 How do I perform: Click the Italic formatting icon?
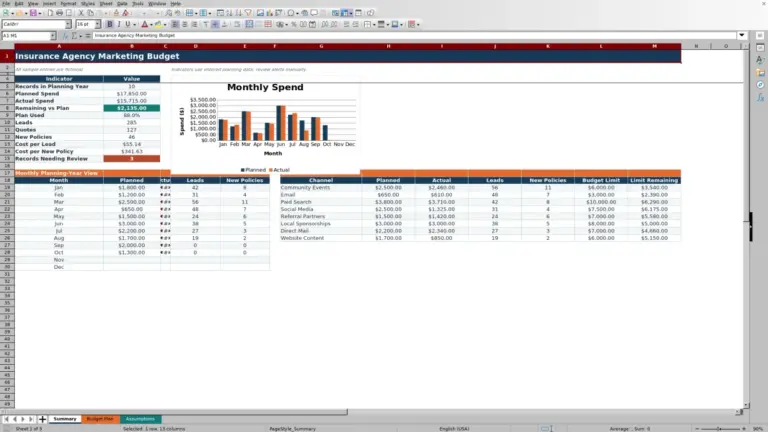click(x=119, y=24)
